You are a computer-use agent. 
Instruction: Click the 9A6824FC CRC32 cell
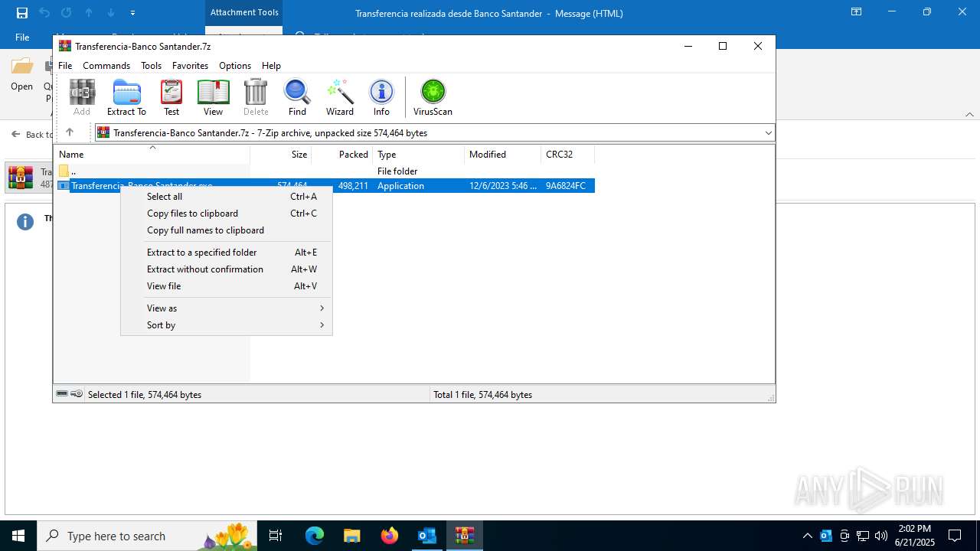pos(566,186)
